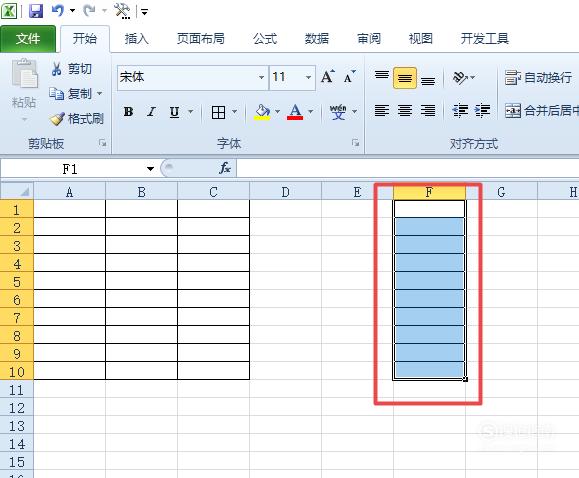Open the underline style dropdown arrow
579x478 pixels.
tap(191, 111)
